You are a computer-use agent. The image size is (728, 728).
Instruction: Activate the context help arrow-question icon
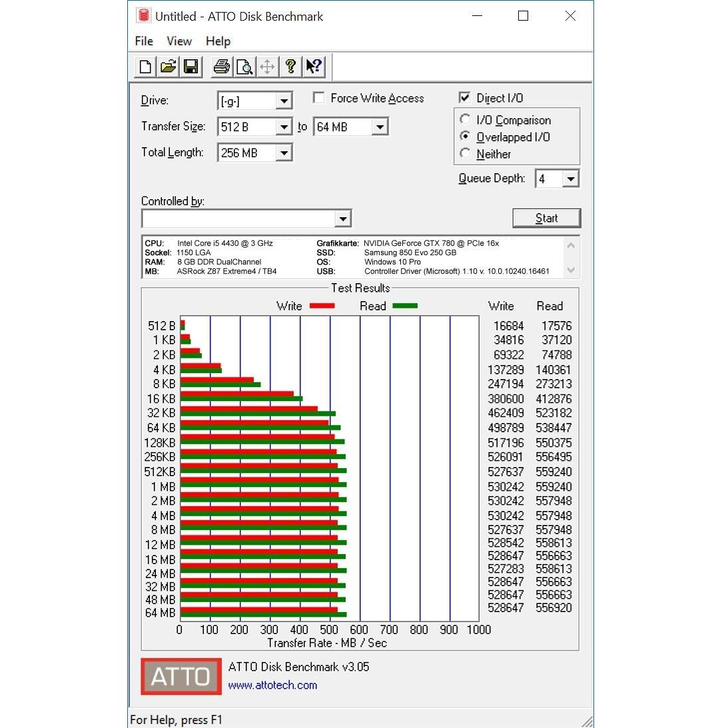pos(314,67)
